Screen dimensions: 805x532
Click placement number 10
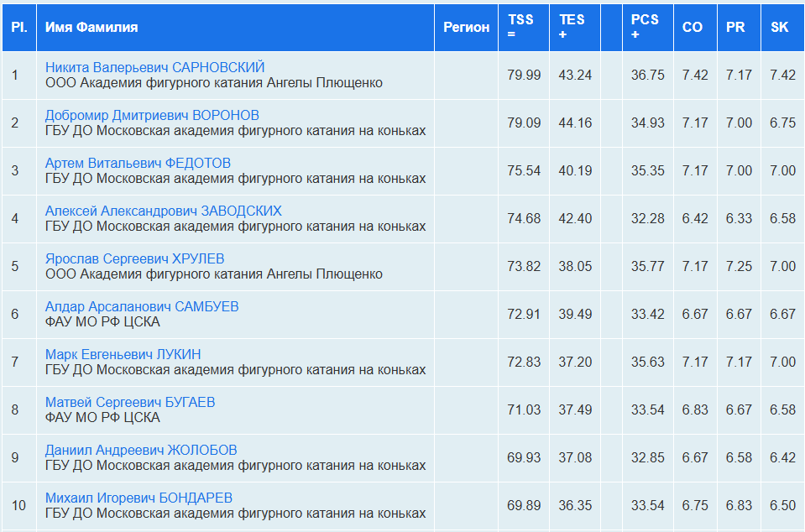pos(18,505)
